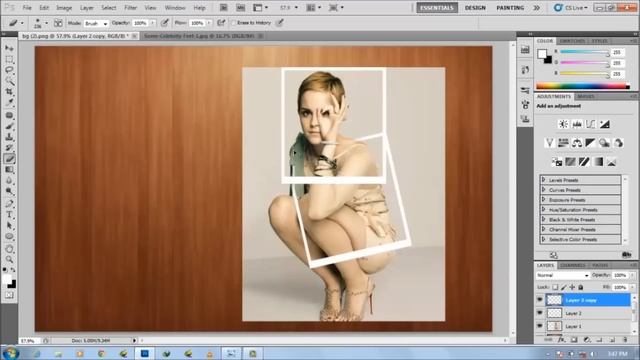Switch to Essentials workspace

coord(437,8)
